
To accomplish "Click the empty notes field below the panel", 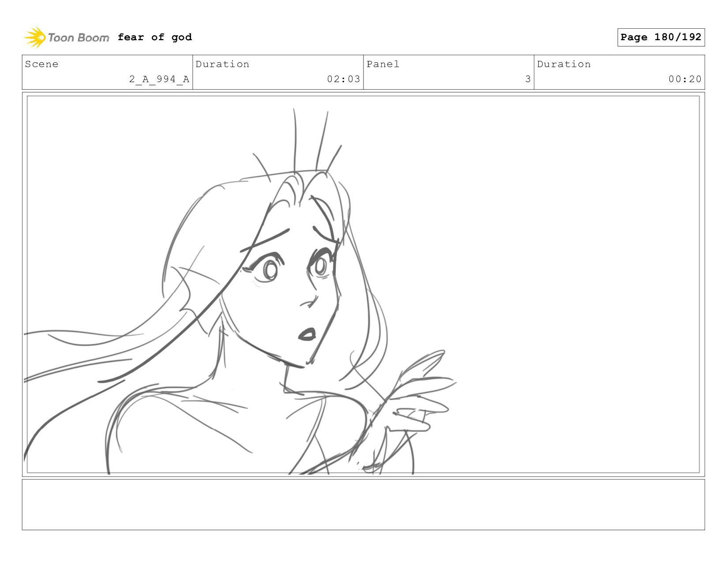I will click(363, 505).
